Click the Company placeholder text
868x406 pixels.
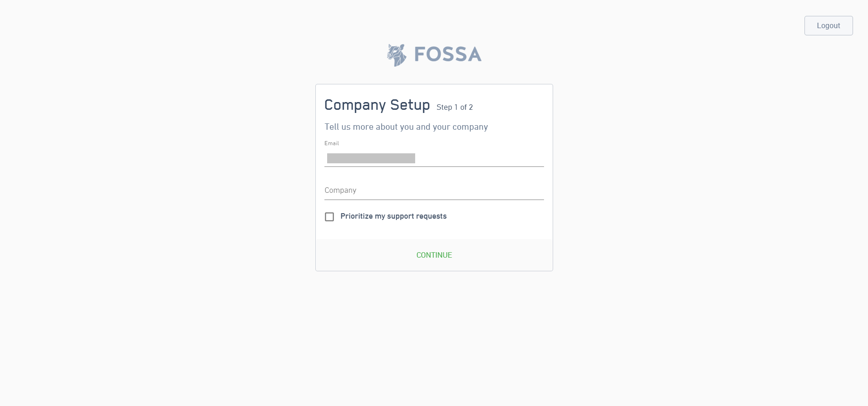click(x=340, y=190)
